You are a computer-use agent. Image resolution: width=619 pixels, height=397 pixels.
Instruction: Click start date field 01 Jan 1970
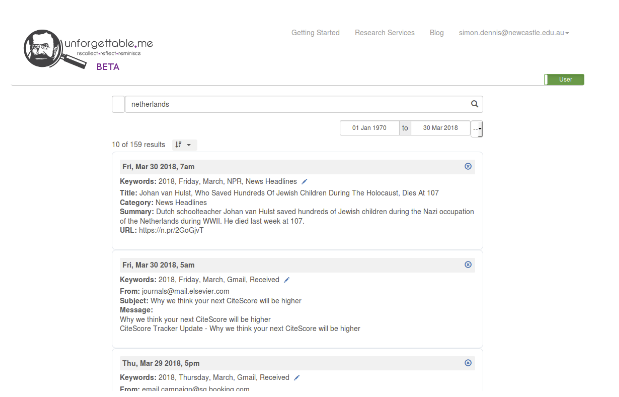370,128
